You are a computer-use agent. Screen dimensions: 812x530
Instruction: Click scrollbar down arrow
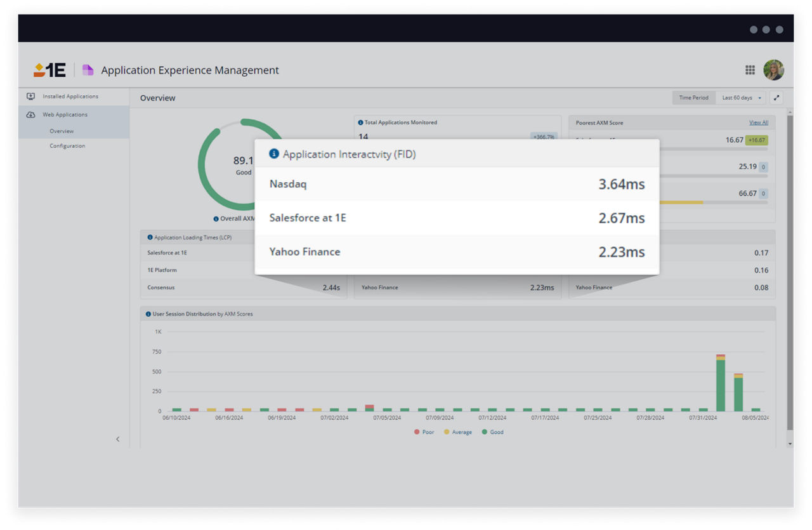pyautogui.click(x=790, y=444)
